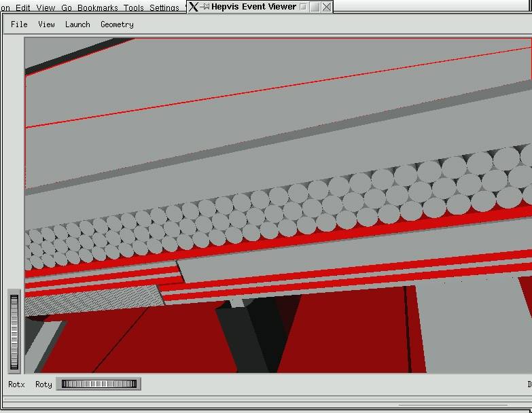
Task: Click the Roty label
Action: coord(43,384)
